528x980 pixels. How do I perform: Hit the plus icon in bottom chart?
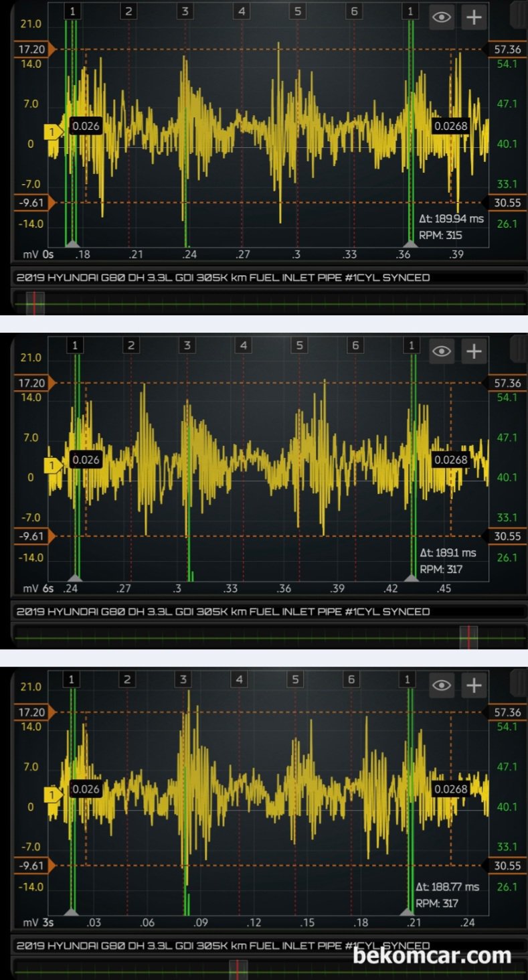474,685
